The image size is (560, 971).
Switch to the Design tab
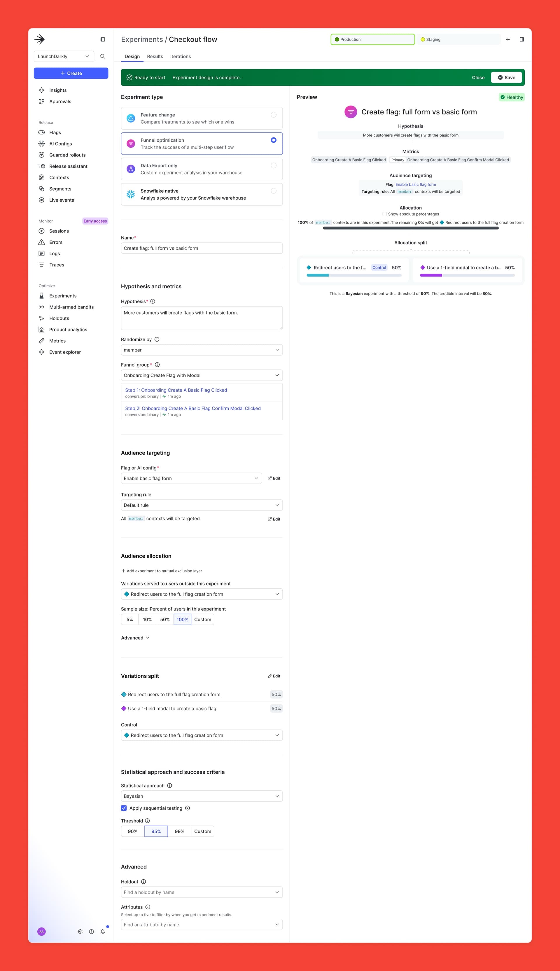click(132, 56)
